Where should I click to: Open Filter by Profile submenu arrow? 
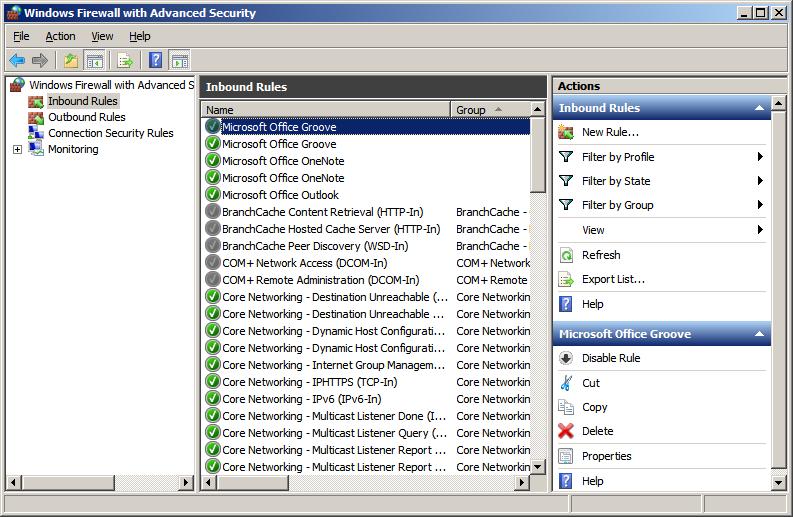[x=760, y=157]
